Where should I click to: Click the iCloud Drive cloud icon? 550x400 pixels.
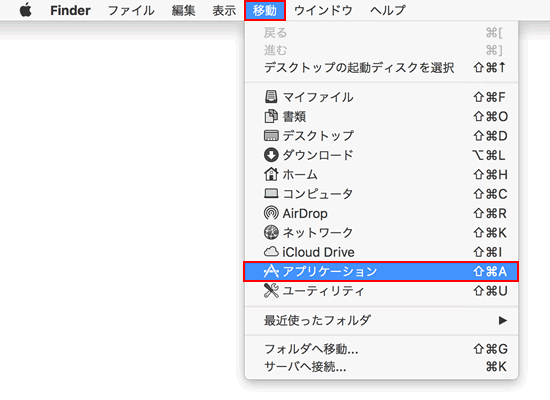point(271,252)
